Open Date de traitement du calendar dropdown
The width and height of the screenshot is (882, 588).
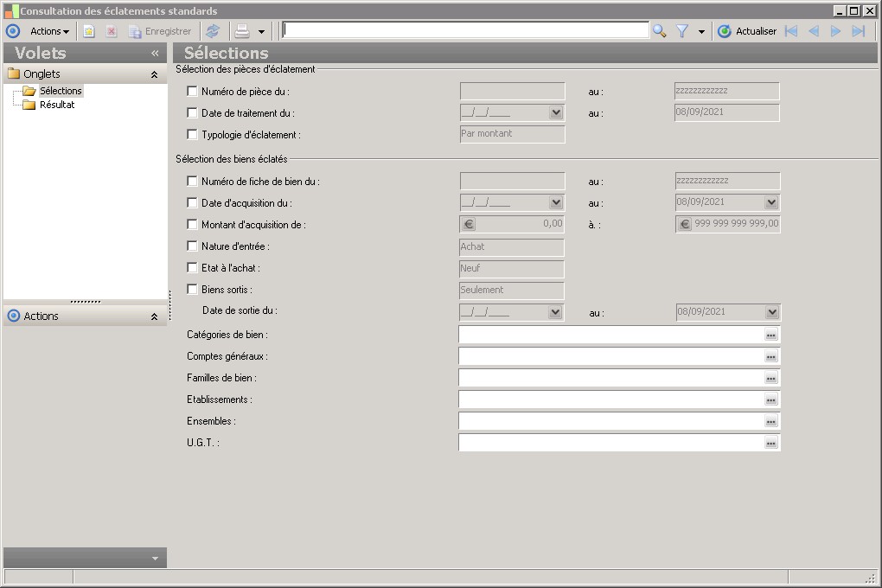[556, 112]
